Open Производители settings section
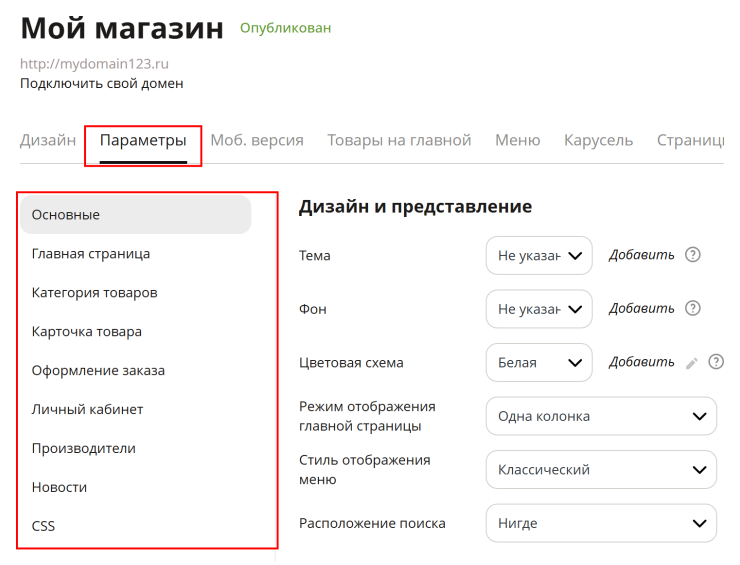The image size is (740, 565). tap(84, 448)
